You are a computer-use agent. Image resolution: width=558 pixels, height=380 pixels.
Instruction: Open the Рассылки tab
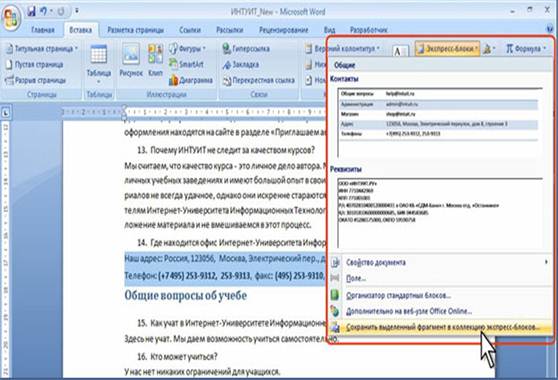click(230, 30)
